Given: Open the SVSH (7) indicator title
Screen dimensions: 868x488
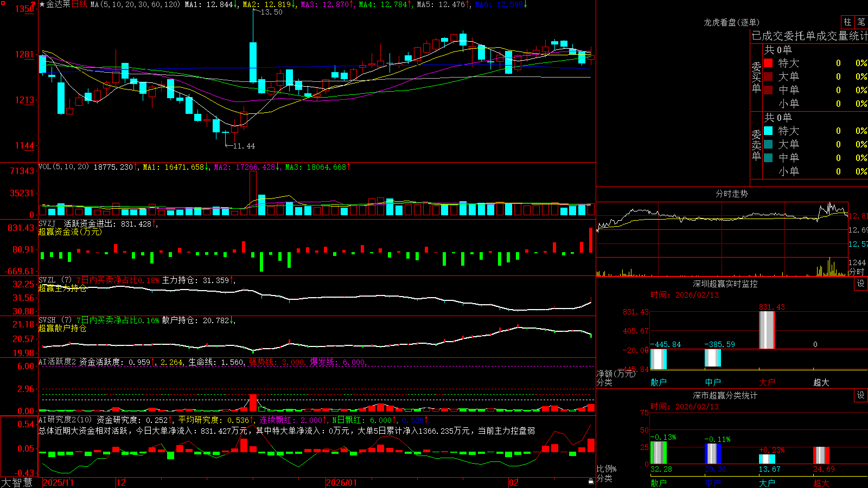Looking at the screenshot, I should coord(55,320).
